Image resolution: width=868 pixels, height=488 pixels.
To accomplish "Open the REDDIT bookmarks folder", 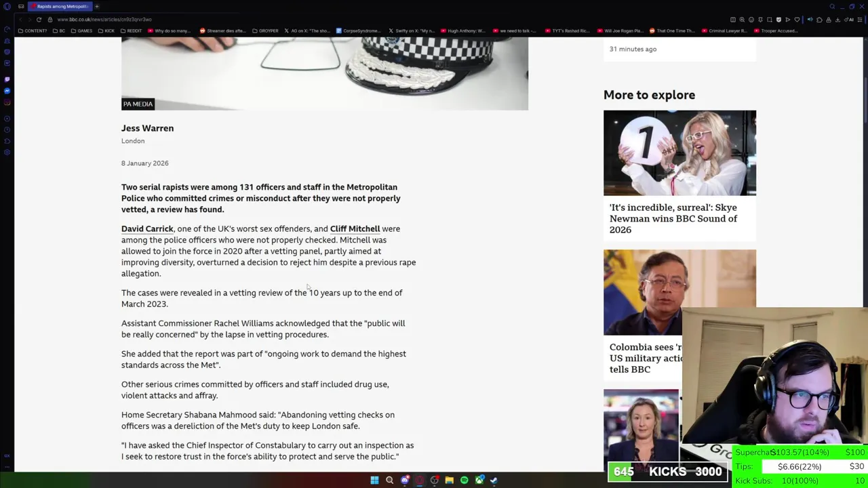I will pyautogui.click(x=130, y=30).
